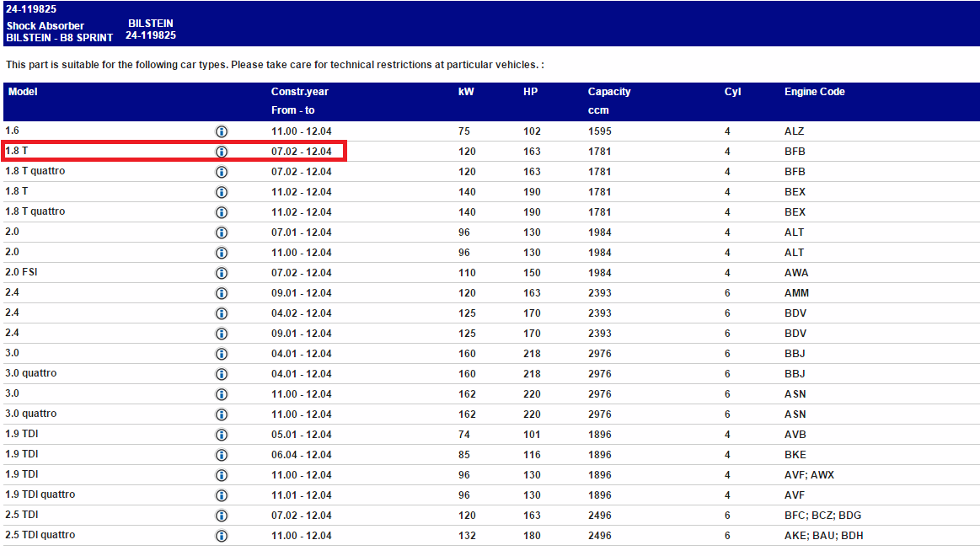Click the Cyl column header

click(732, 92)
